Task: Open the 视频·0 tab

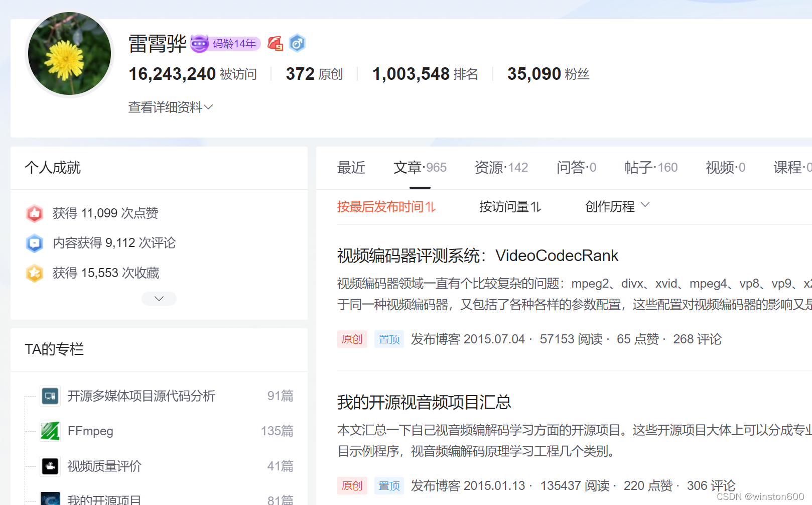Action: (725, 167)
